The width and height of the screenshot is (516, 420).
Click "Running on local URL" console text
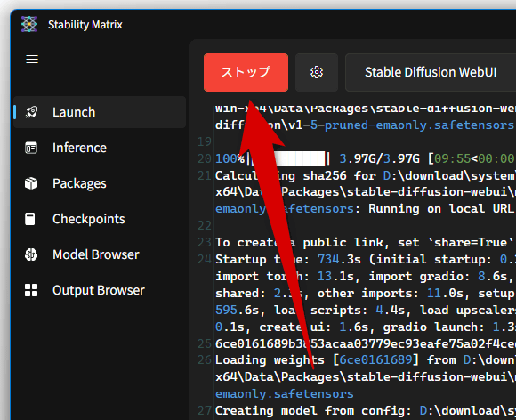pyautogui.click(x=441, y=209)
